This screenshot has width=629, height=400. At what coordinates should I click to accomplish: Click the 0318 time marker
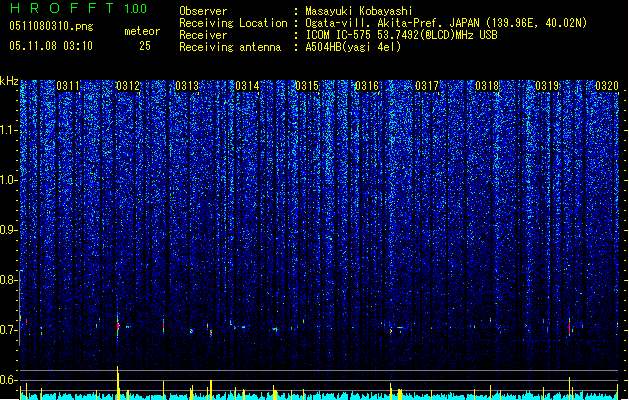[x=487, y=85]
